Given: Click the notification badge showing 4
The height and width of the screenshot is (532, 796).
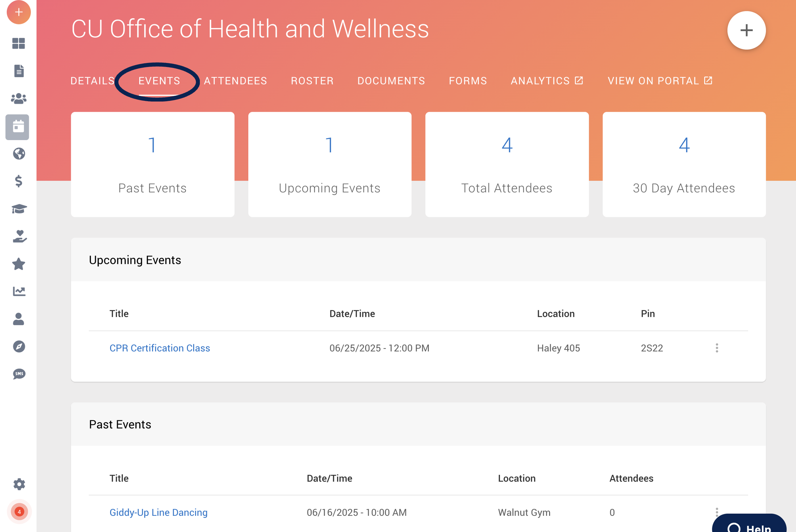Looking at the screenshot, I should [19, 512].
